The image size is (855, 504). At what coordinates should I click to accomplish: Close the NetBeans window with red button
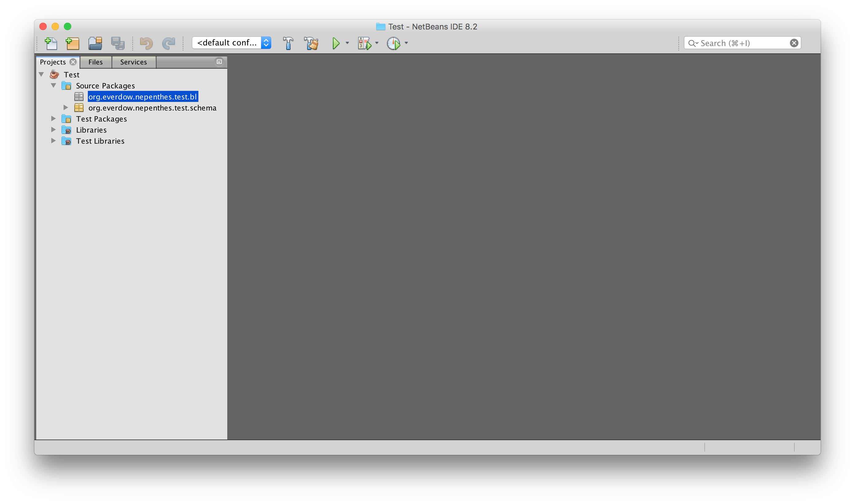click(x=43, y=26)
